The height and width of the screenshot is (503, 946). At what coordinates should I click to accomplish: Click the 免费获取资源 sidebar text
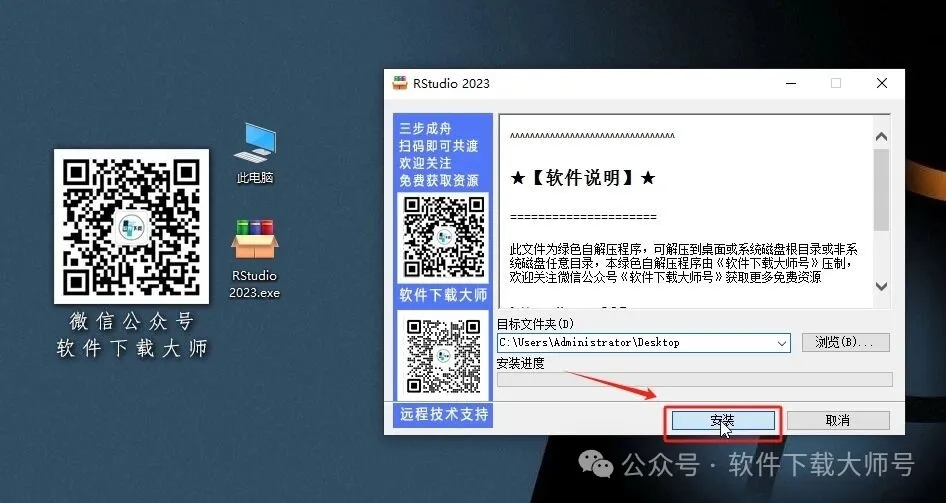click(x=439, y=180)
